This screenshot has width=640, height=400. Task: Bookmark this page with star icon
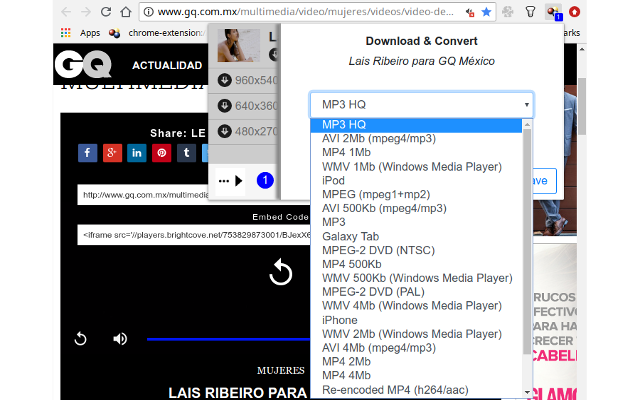click(x=486, y=12)
